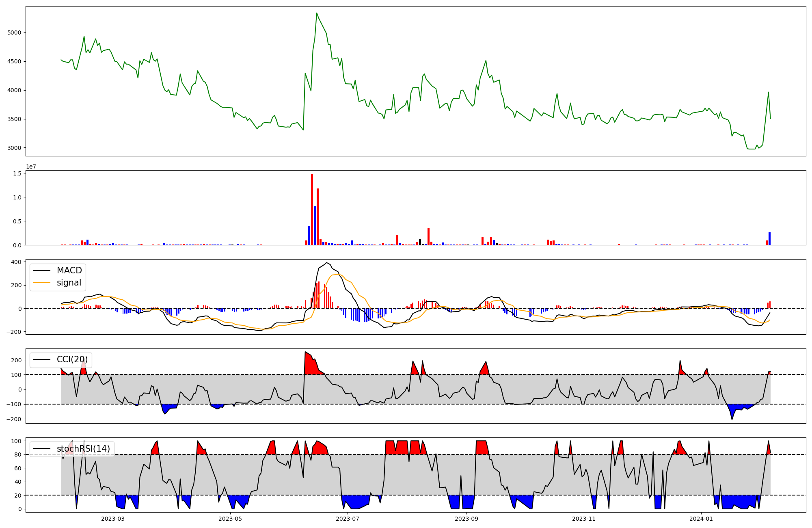Click the CCI(20) legend label
Viewport: 812px width, 528px height.
(72, 359)
